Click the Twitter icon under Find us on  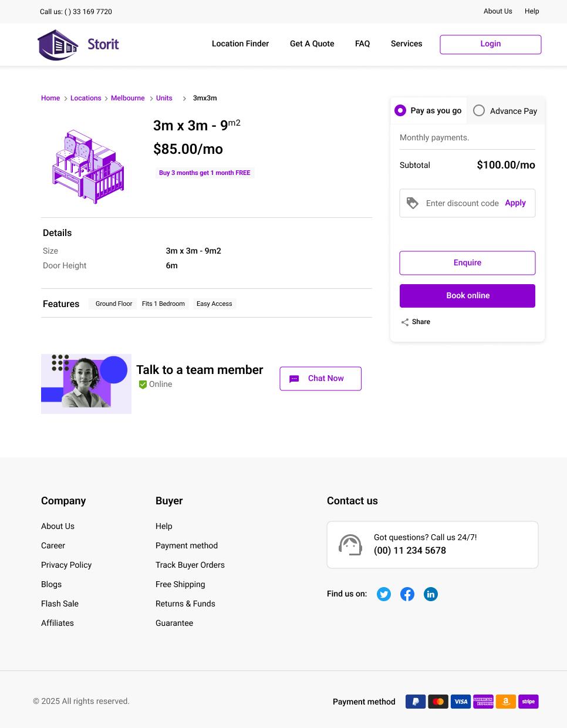point(384,594)
